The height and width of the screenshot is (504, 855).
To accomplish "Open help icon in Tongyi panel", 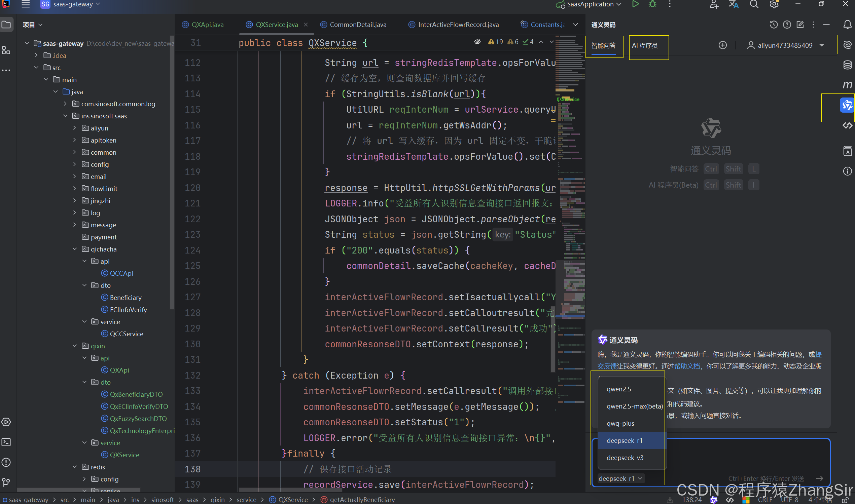I will (x=787, y=25).
